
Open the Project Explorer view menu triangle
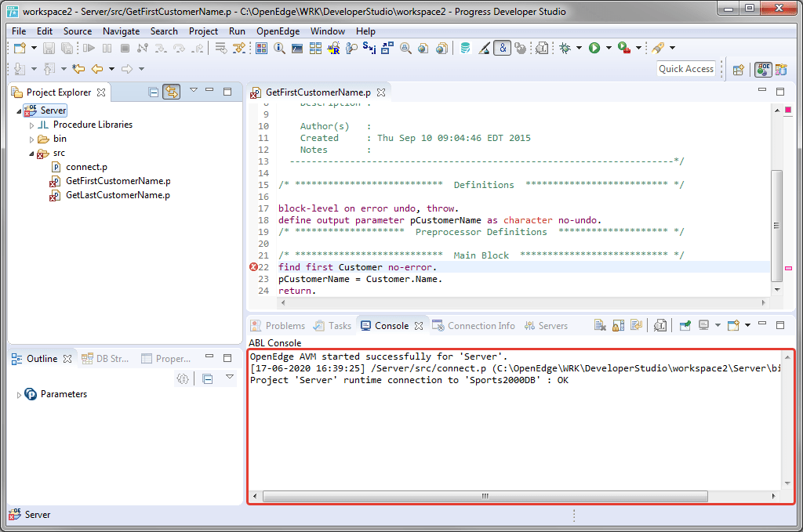194,90
